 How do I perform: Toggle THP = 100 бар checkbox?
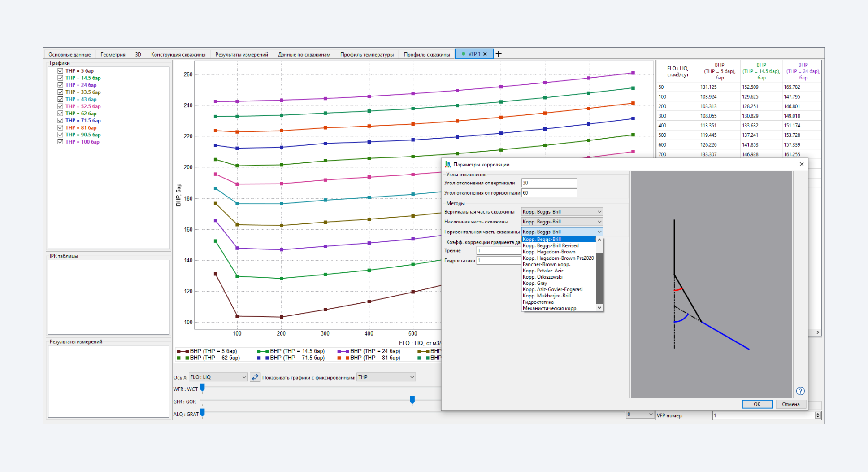(60, 142)
